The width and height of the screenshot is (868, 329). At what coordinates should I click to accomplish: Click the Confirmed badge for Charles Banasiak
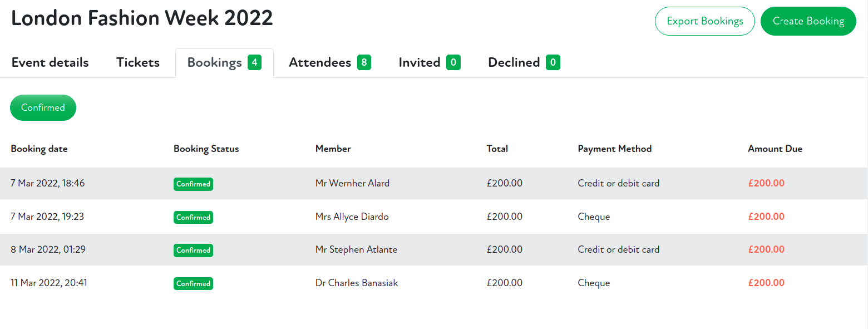pos(193,283)
